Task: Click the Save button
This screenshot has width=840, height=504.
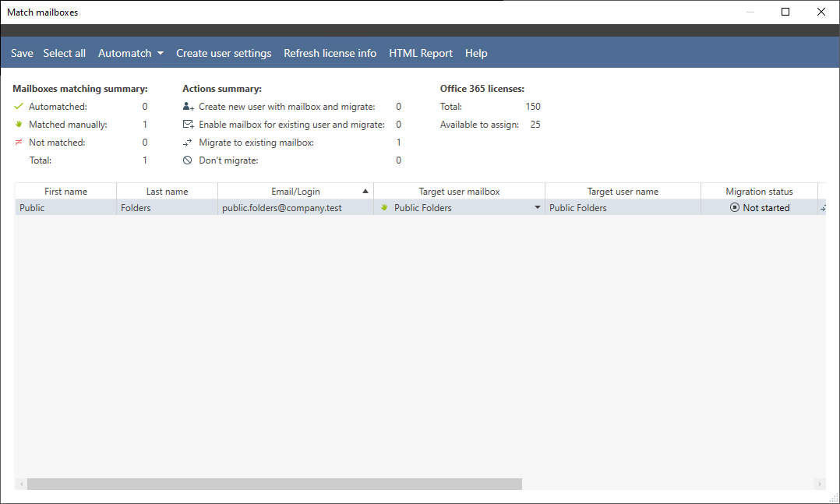Action: [x=21, y=52]
